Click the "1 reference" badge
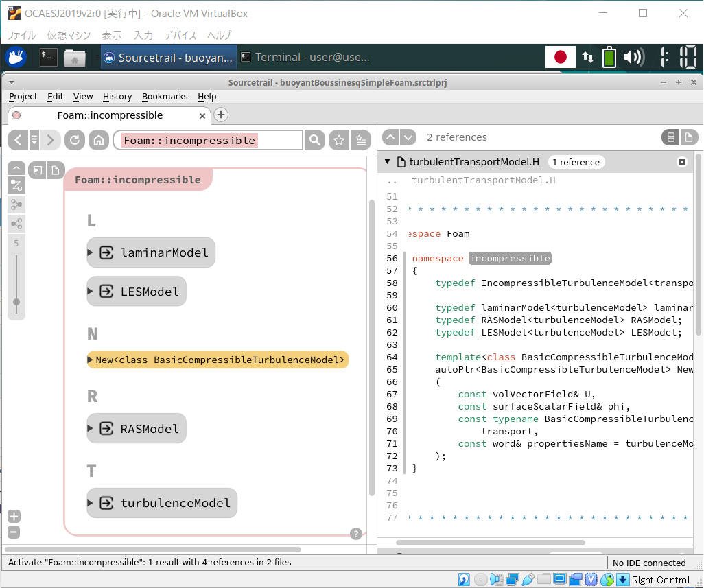 coord(576,163)
